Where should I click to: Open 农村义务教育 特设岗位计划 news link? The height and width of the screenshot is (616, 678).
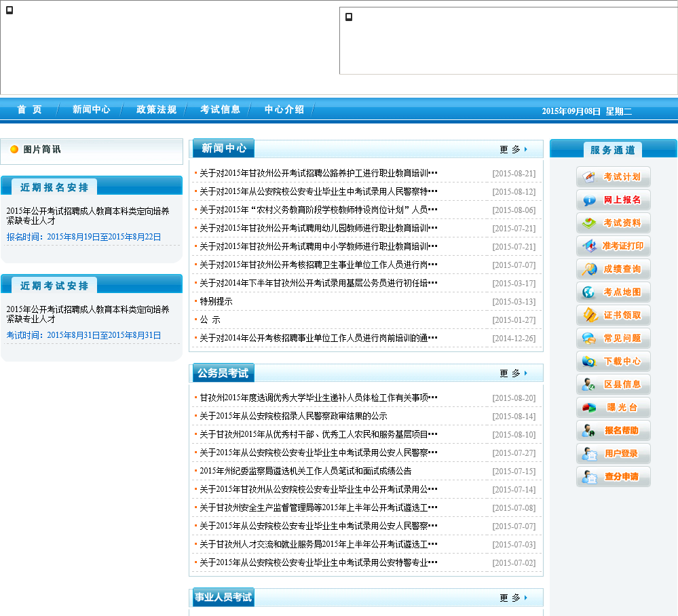(x=318, y=210)
